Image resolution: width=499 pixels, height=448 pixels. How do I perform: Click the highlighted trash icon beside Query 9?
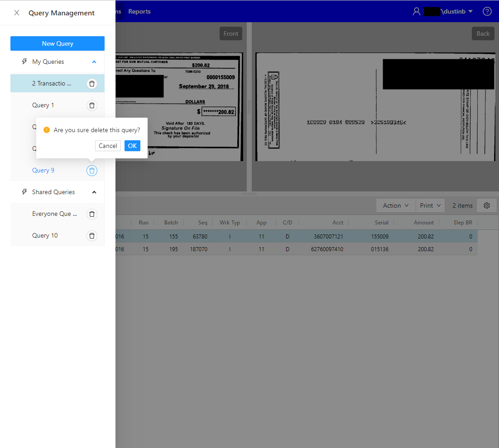point(92,170)
